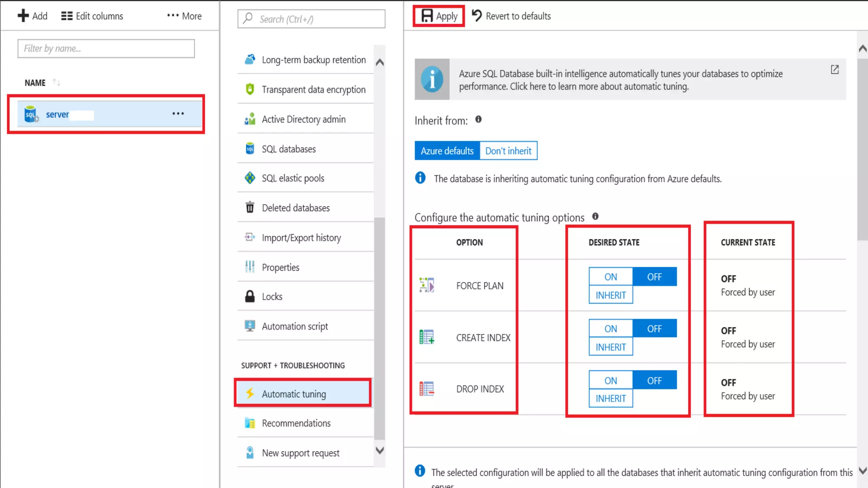This screenshot has width=868, height=488.
Task: Focus the Filter by name field
Action: [x=106, y=49]
